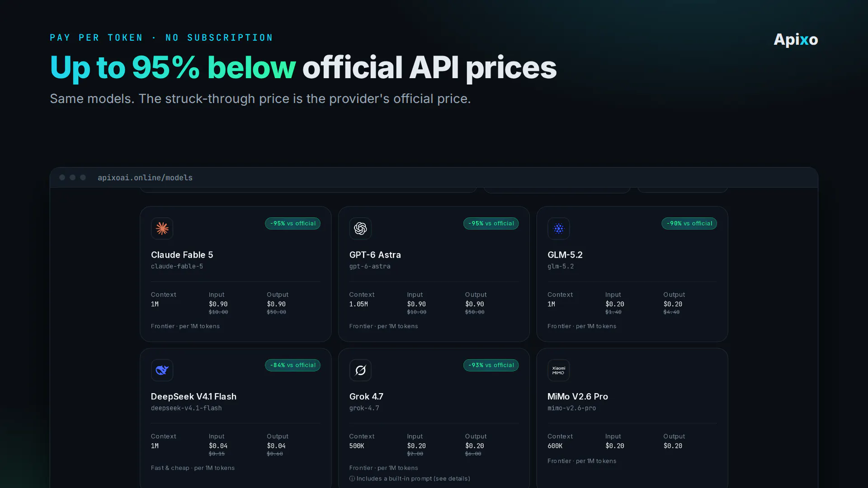Open the Grok 4.7 model title
Viewport: 868px width, 488px height.
tap(366, 396)
